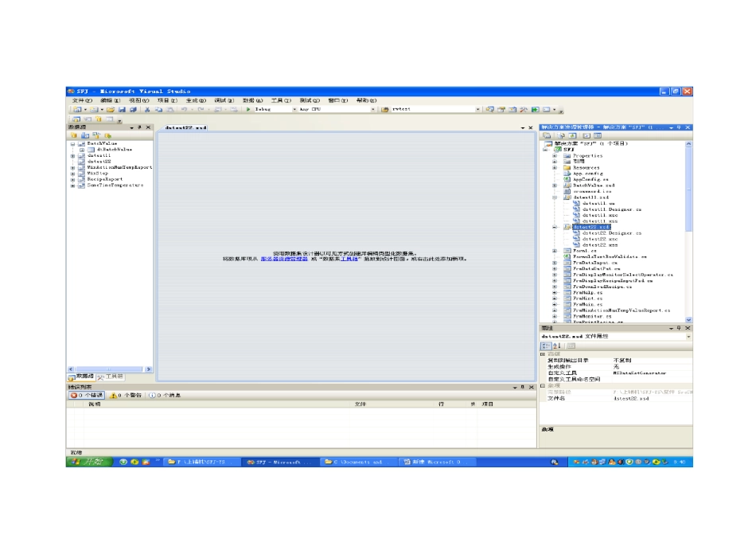Image resolution: width=756 pixels, height=535 pixels.
Task: Click the Save toolbar icon
Action: coord(122,110)
